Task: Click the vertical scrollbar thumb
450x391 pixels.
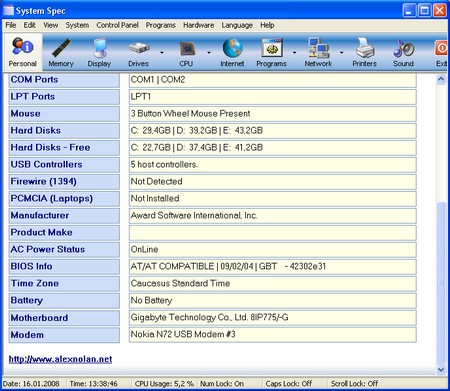Action: tap(441, 282)
